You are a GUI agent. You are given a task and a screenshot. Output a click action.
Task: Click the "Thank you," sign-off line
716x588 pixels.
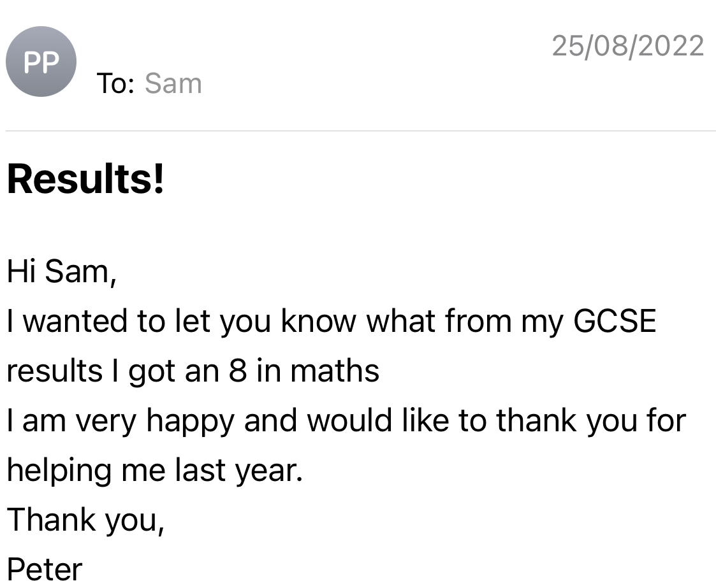pos(85,520)
